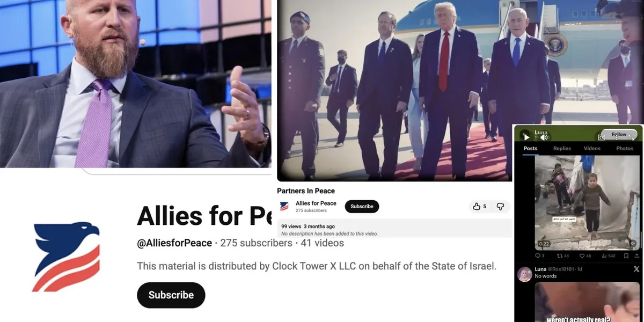Click the heart like icon showing 48
This screenshot has height=322, width=644.
point(581,255)
